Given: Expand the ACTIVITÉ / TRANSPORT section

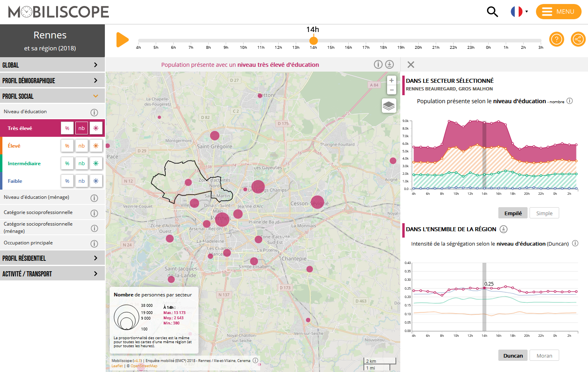Looking at the screenshot, I should pyautogui.click(x=52, y=274).
